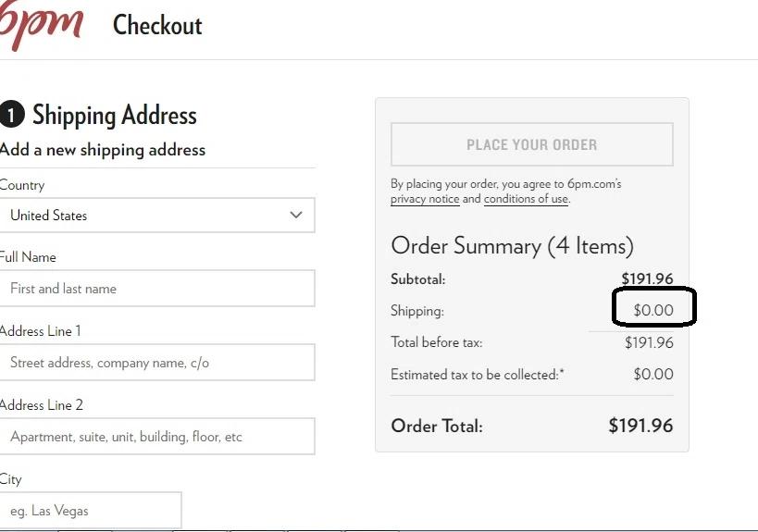Click the Estimated tax $0.00 value
This screenshot has height=532, width=758.
point(653,375)
